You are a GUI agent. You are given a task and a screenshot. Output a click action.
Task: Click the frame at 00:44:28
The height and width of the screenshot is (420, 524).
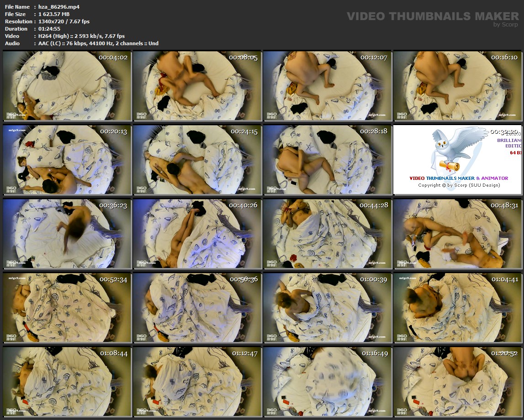(327, 233)
